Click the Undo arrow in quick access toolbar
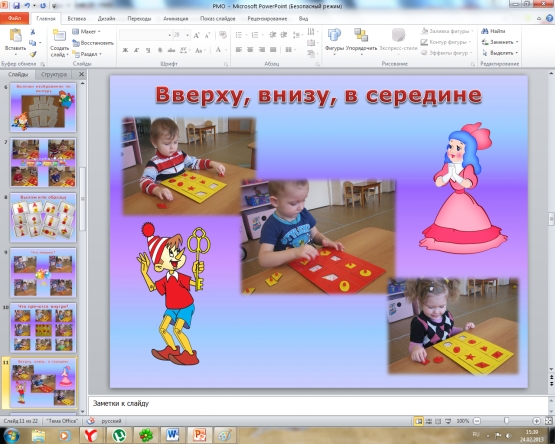Image resolution: width=555 pixels, height=444 pixels. click(27, 6)
